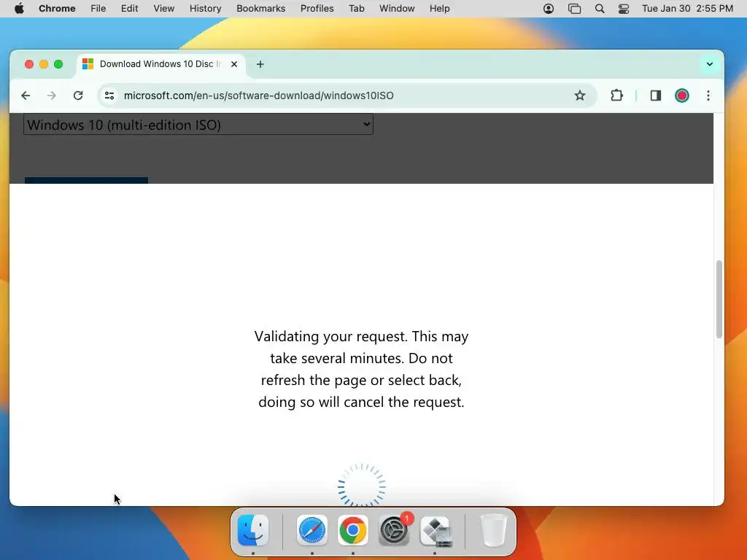Go back to the previous page
This screenshot has width=747, height=560.
pos(26,96)
